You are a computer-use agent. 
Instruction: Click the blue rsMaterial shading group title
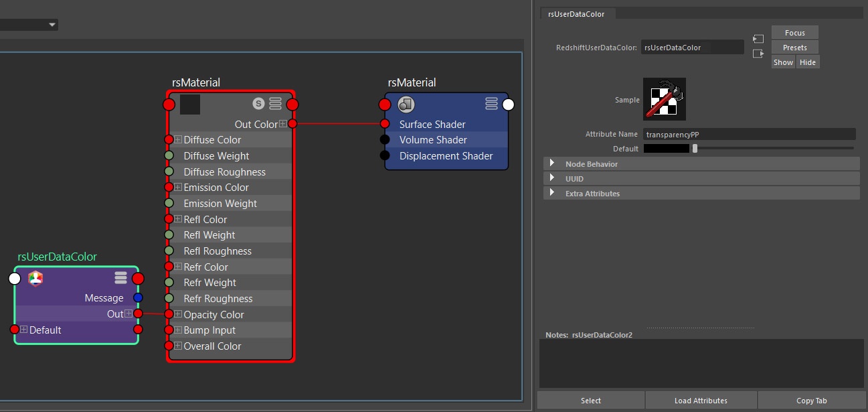coord(412,82)
